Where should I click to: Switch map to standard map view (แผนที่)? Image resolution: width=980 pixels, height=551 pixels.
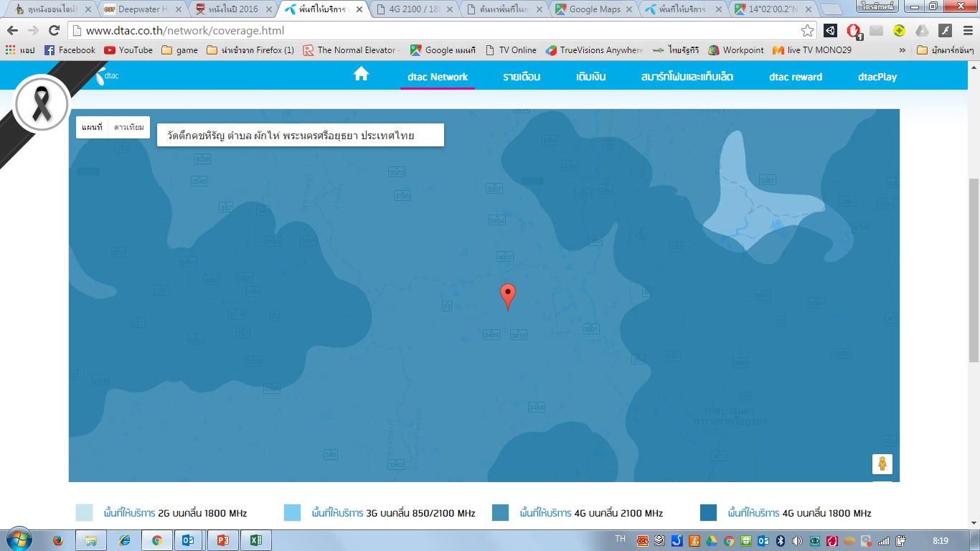click(92, 127)
